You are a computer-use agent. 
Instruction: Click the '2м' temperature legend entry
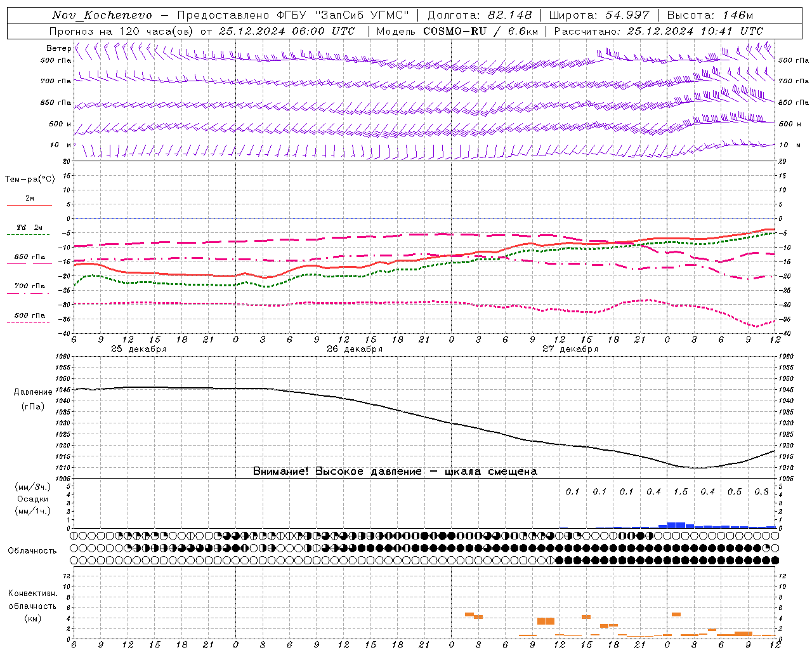30,198
